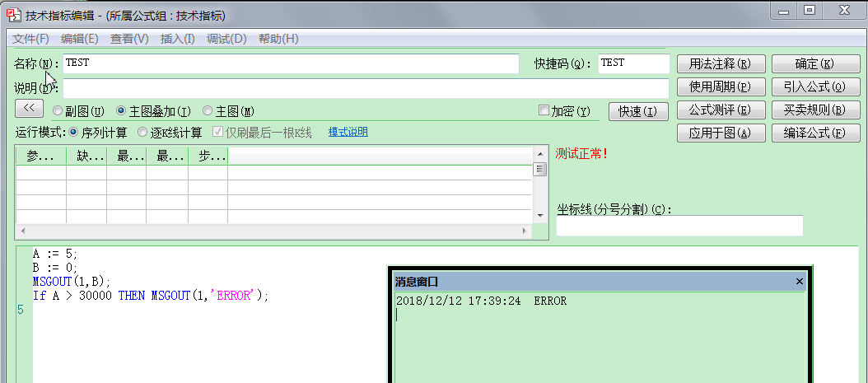Image resolution: width=868 pixels, height=383 pixels.
Task: Click the 参... column header
Action: (x=40, y=156)
